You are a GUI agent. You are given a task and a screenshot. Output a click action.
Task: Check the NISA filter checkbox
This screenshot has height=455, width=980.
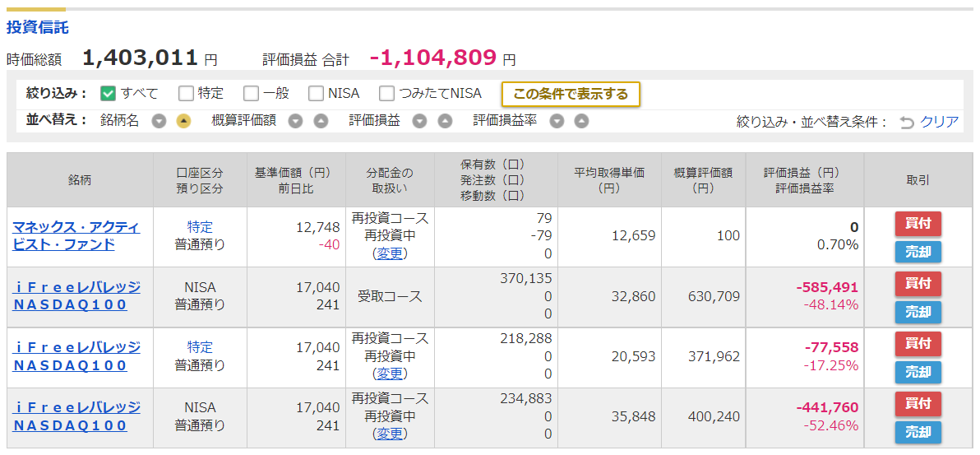[317, 94]
